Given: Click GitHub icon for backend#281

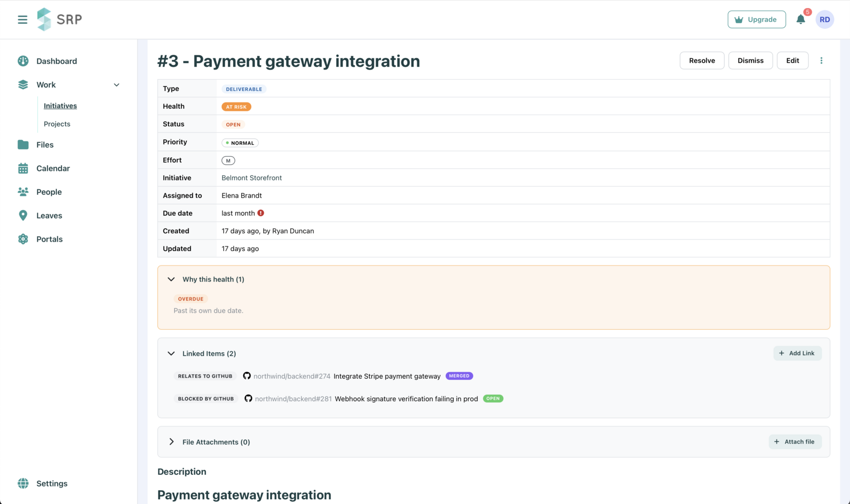Looking at the screenshot, I should point(248,398).
